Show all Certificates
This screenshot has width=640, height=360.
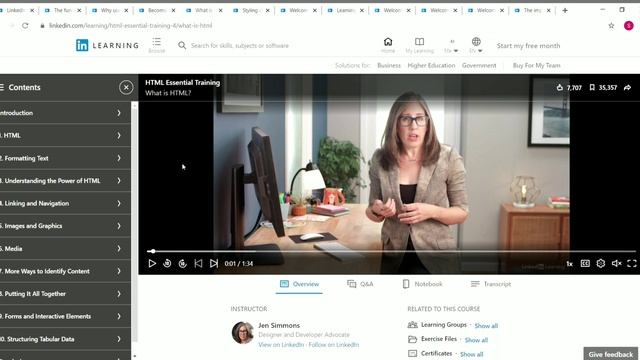(x=471, y=354)
